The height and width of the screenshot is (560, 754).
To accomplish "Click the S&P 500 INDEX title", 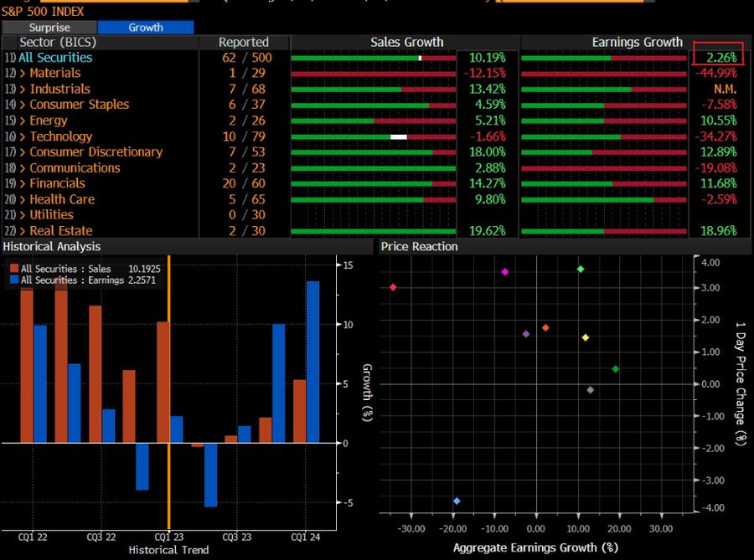I will (x=43, y=12).
